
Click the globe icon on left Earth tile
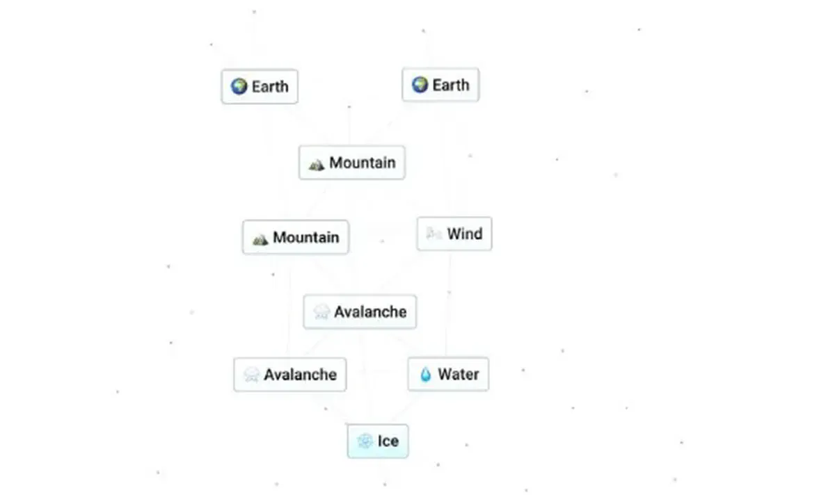pos(239,87)
